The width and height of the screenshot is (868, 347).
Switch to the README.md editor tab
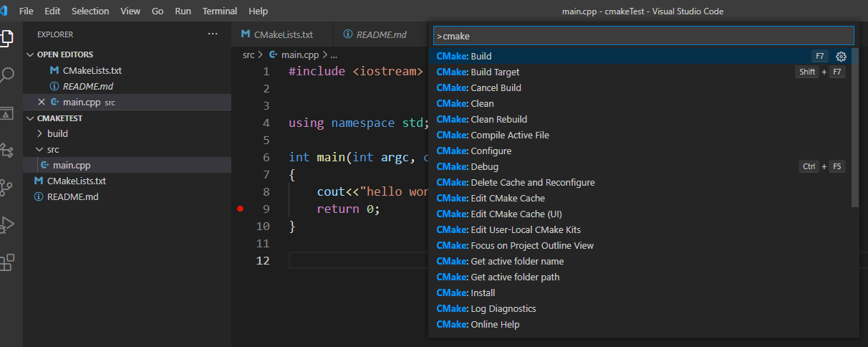tap(380, 34)
